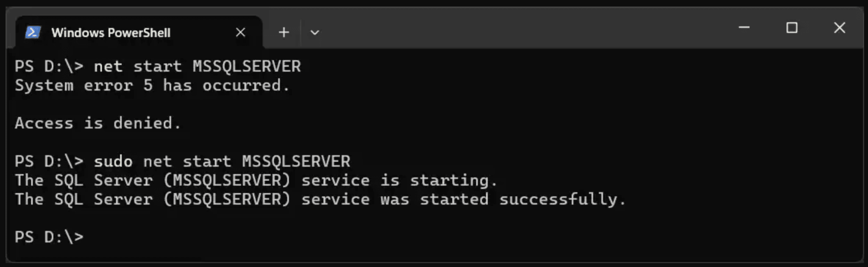This screenshot has width=868, height=267.
Task: Click the System error 5 message
Action: pos(153,85)
